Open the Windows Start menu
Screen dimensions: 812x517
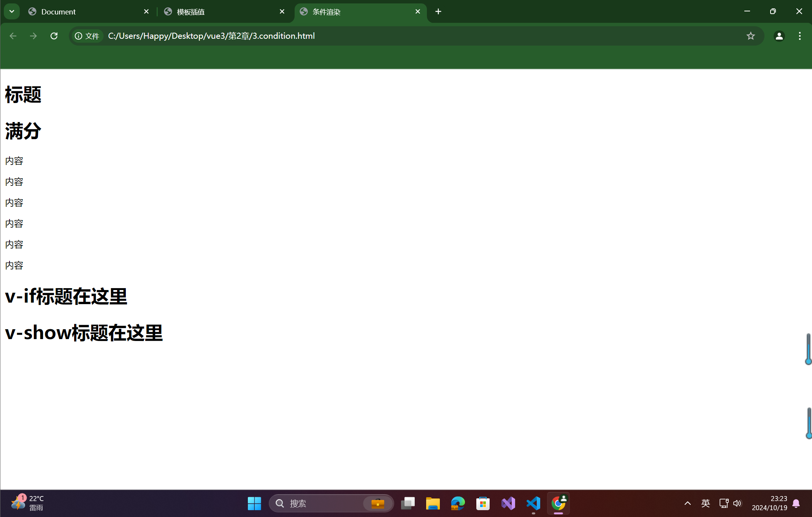click(x=254, y=503)
